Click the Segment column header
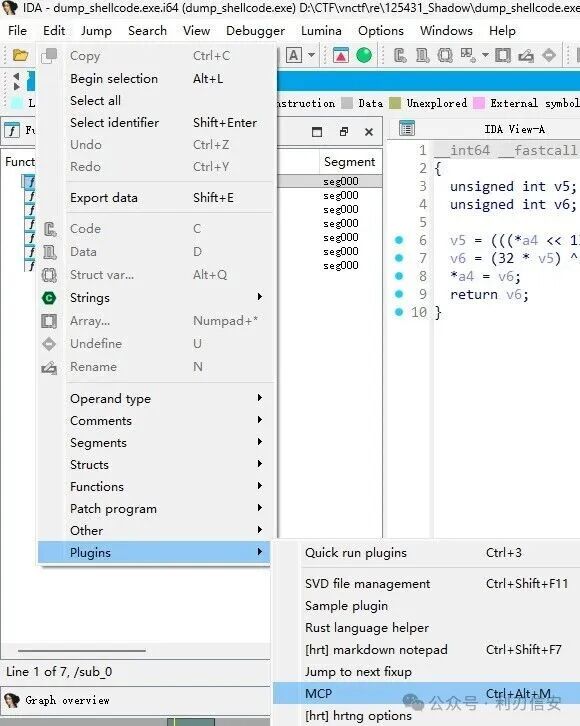 (349, 162)
